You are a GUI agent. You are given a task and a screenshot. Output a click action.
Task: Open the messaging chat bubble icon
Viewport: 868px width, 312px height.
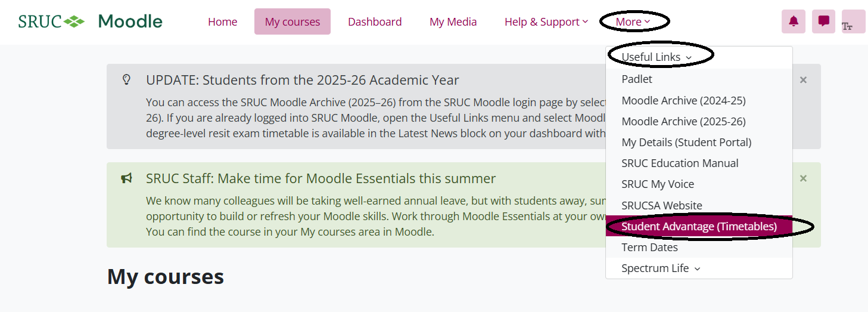[x=823, y=21]
